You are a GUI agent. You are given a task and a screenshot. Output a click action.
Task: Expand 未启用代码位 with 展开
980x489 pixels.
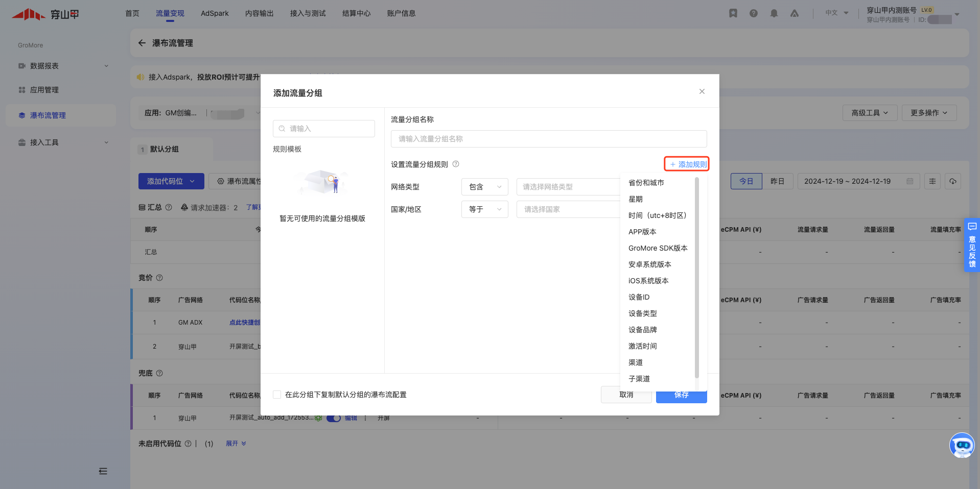pos(236,444)
